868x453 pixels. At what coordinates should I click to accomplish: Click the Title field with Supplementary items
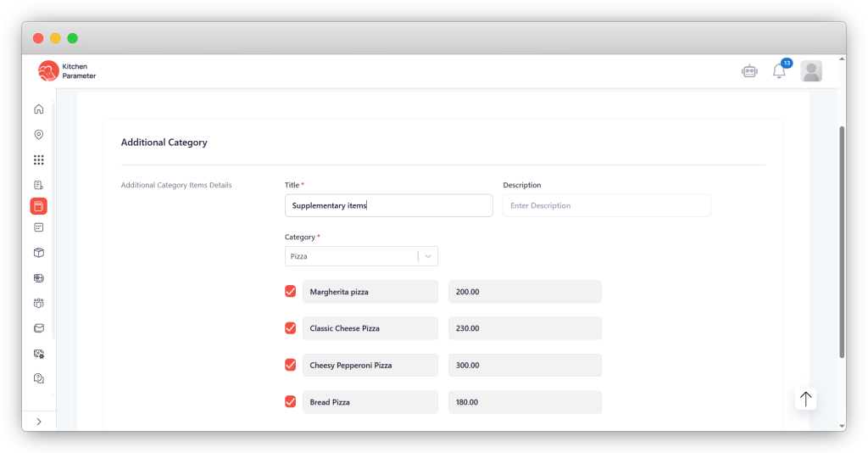click(388, 205)
